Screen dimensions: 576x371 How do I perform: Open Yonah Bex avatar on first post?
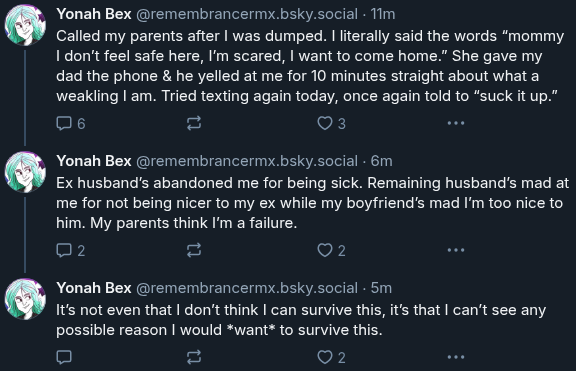(25, 25)
